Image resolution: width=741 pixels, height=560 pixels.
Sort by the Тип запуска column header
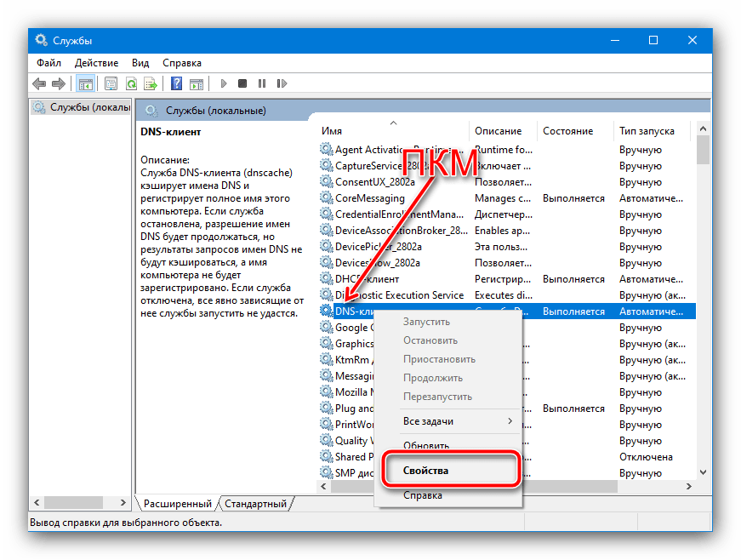point(653,131)
